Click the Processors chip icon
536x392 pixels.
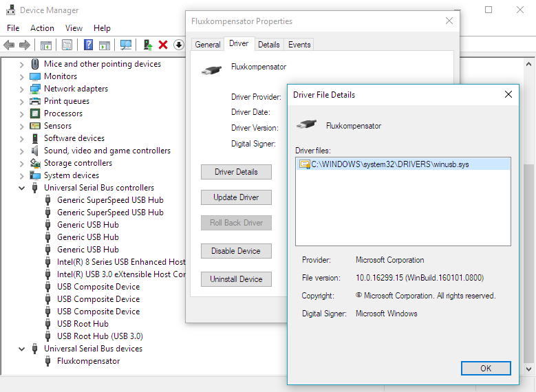click(x=35, y=113)
